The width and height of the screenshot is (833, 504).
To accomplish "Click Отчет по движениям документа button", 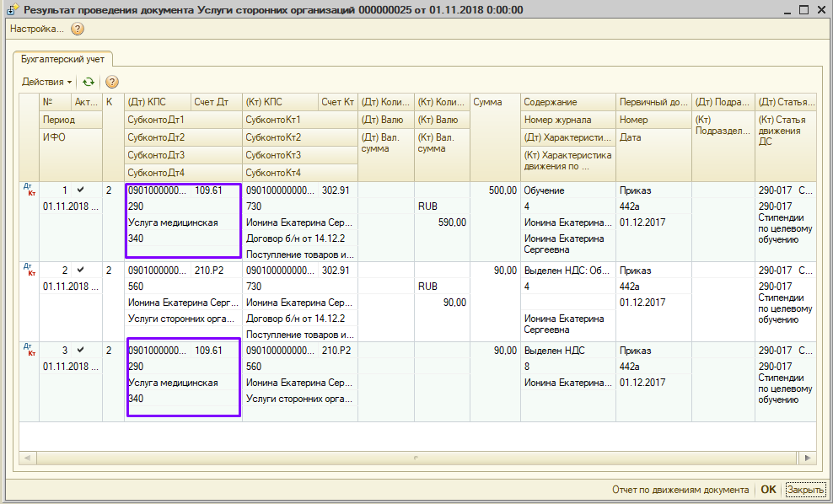I will point(681,490).
